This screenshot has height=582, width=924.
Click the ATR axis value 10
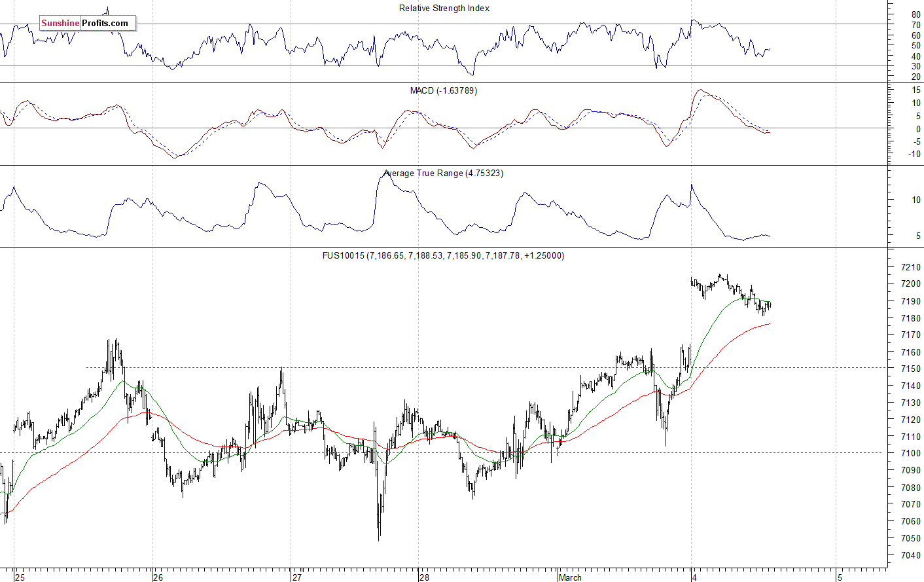915,200
